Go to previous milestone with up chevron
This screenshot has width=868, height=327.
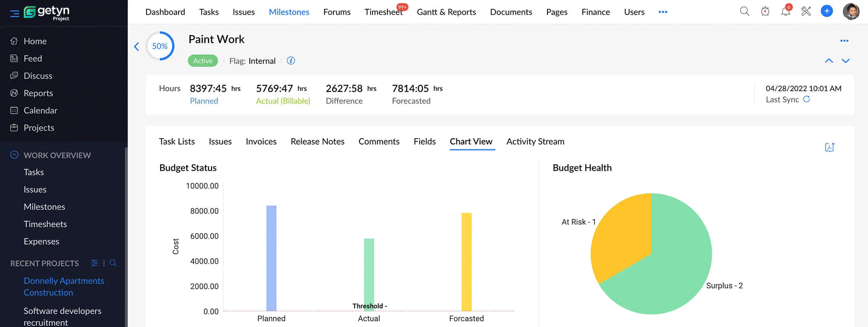coord(829,61)
